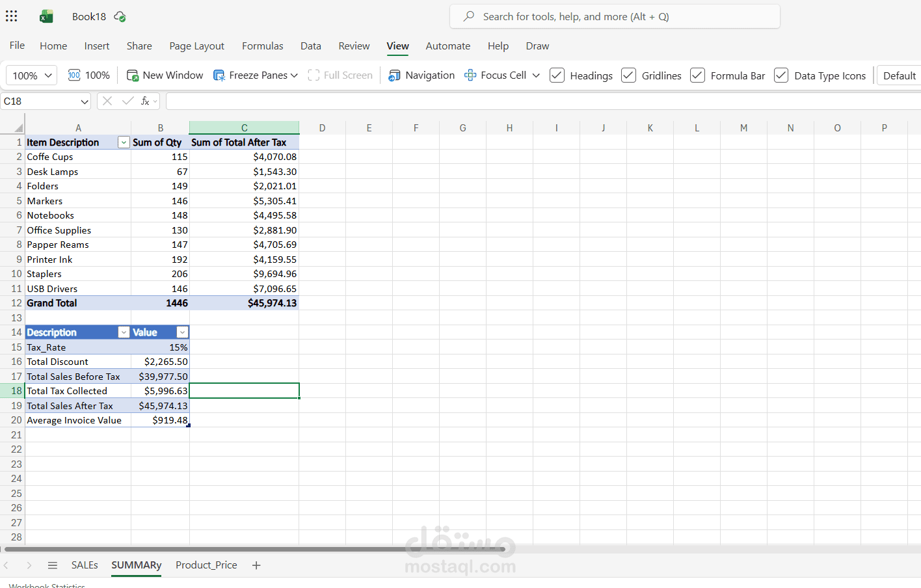Enter Full Screen mode

coord(340,75)
